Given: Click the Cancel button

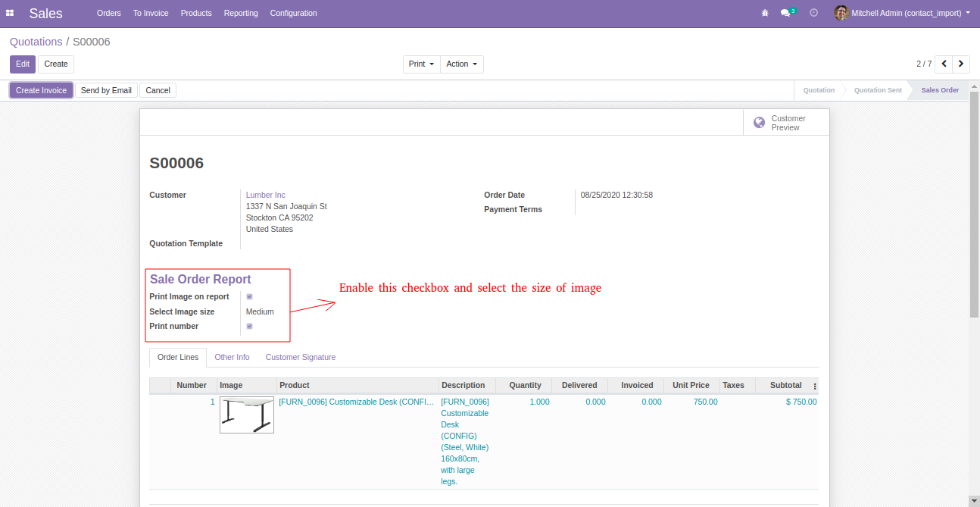Looking at the screenshot, I should coord(158,90).
